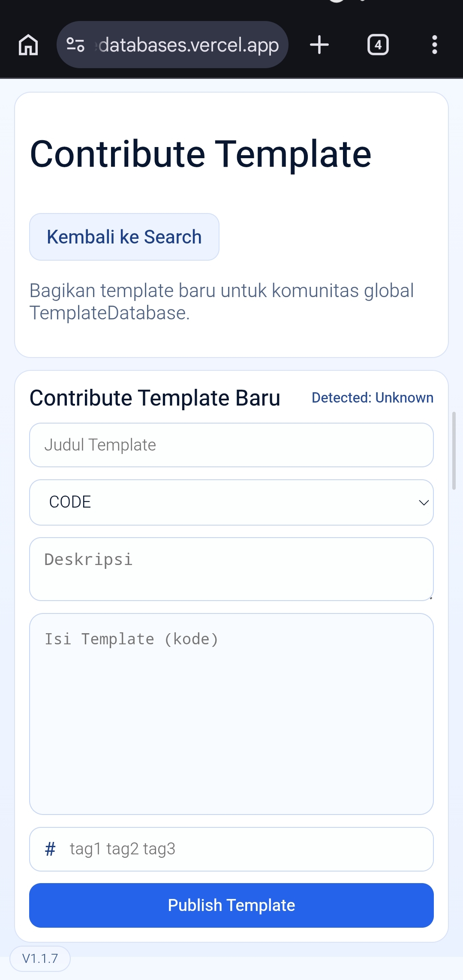Viewport: 463px width, 980px height.
Task: Switch back with Kembali ke Search
Action: [x=124, y=237]
